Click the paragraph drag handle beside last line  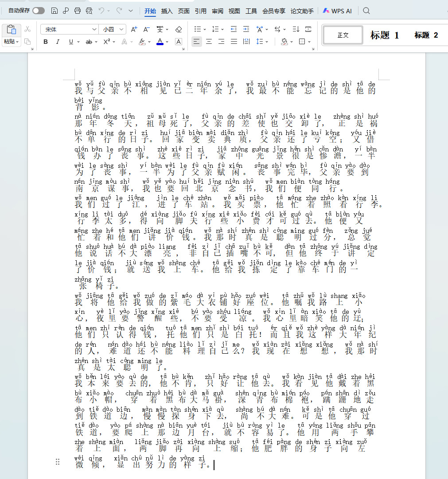coord(58,462)
